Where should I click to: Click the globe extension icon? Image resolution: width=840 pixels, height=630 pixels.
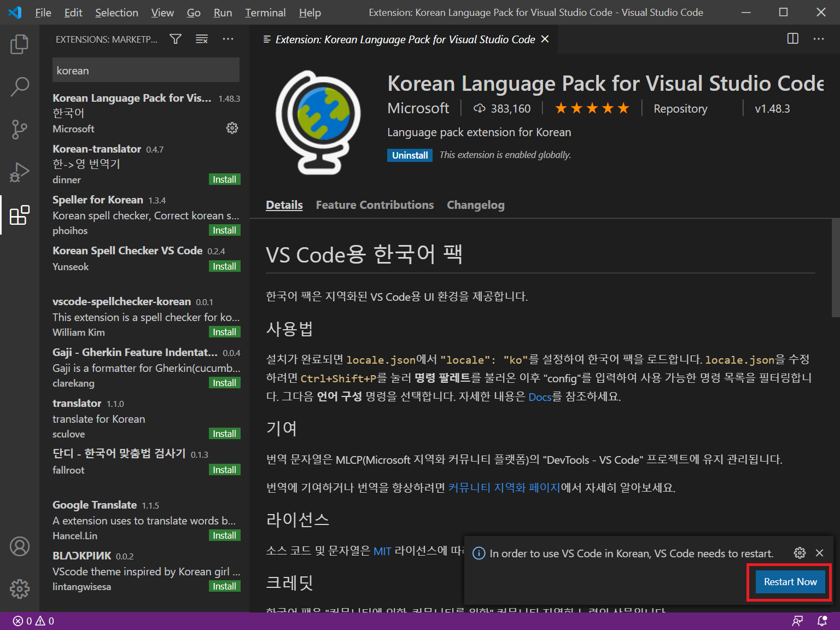tap(318, 122)
